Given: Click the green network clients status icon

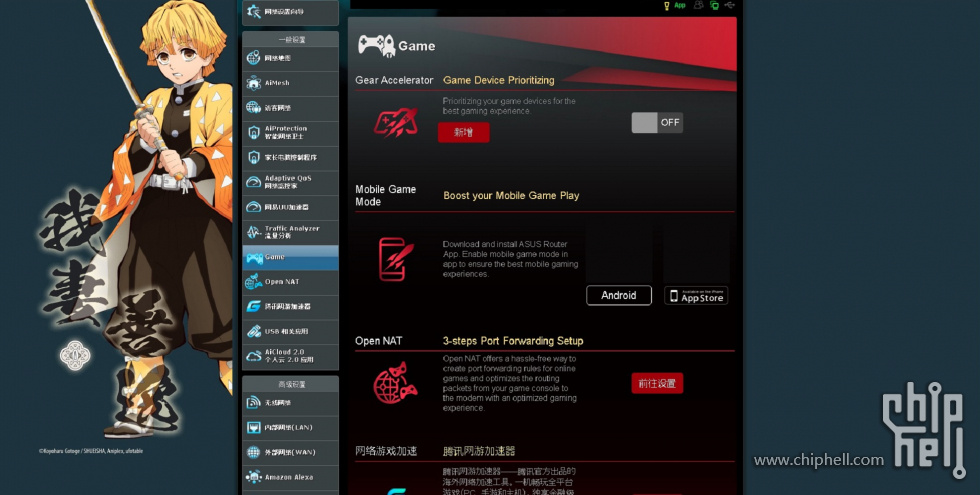Looking at the screenshot, I should (714, 5).
